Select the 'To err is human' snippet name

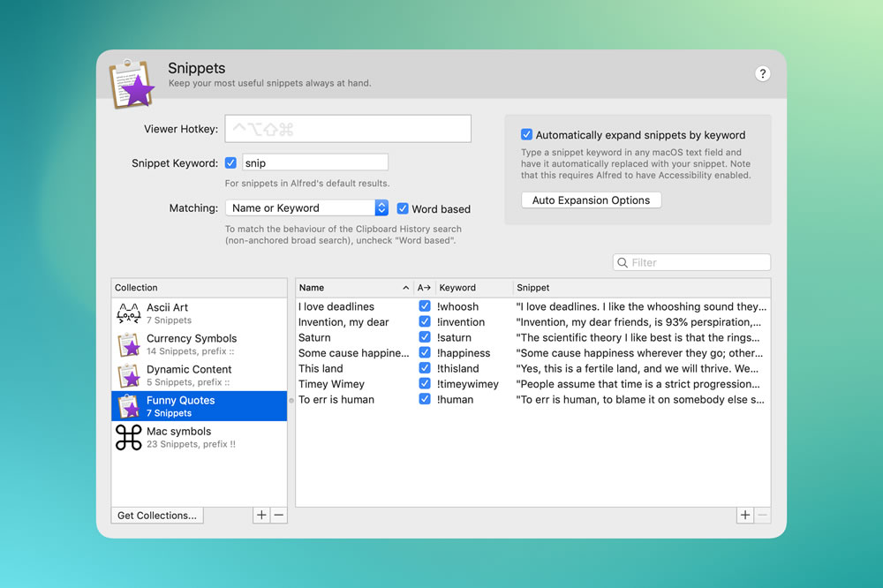pos(336,399)
